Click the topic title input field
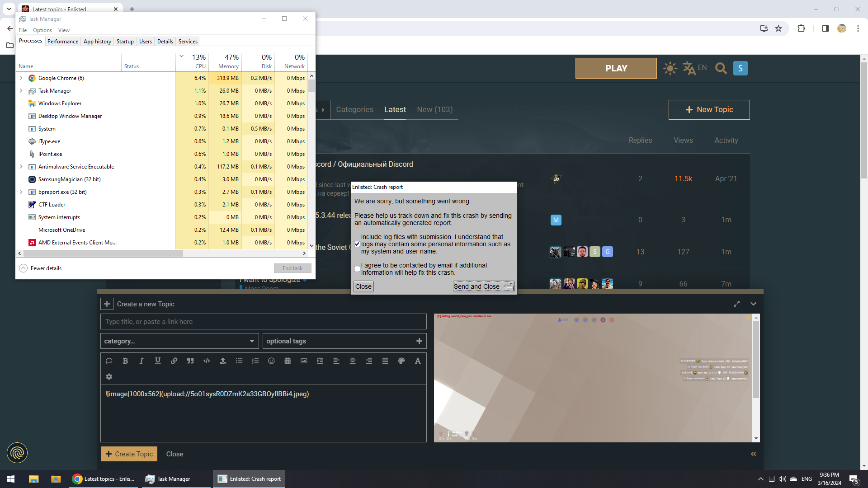 click(263, 322)
